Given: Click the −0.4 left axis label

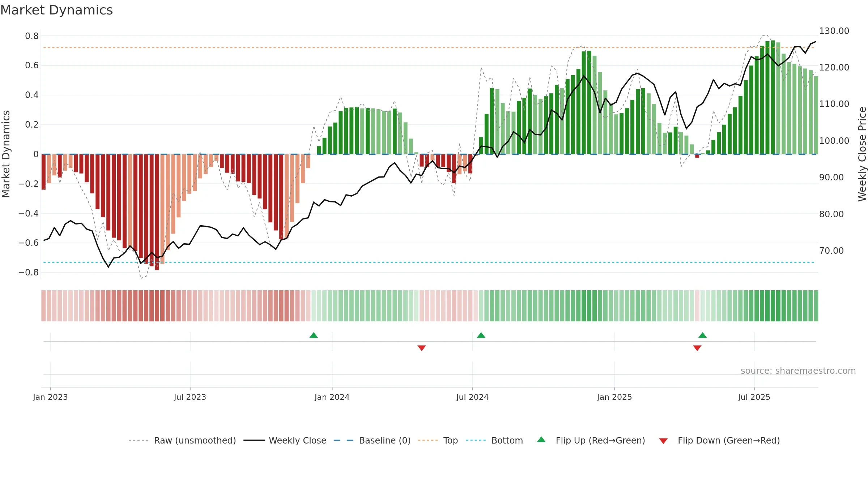Looking at the screenshot, I should (x=29, y=214).
